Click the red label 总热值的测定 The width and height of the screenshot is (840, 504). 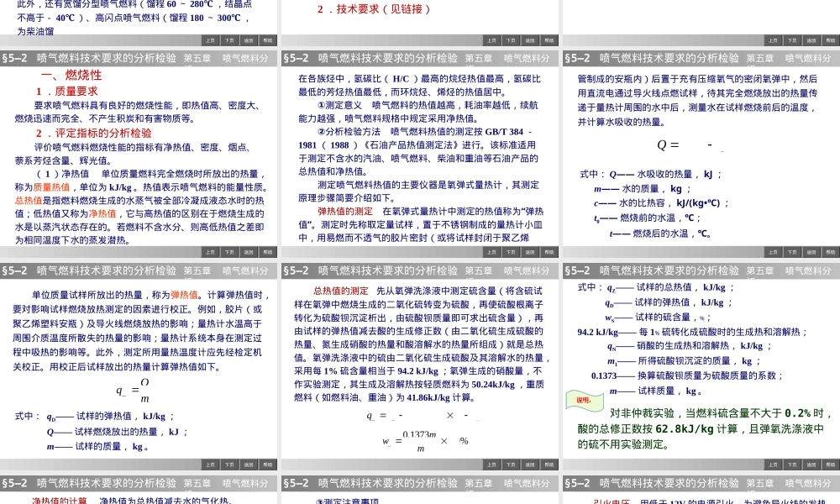(x=341, y=291)
